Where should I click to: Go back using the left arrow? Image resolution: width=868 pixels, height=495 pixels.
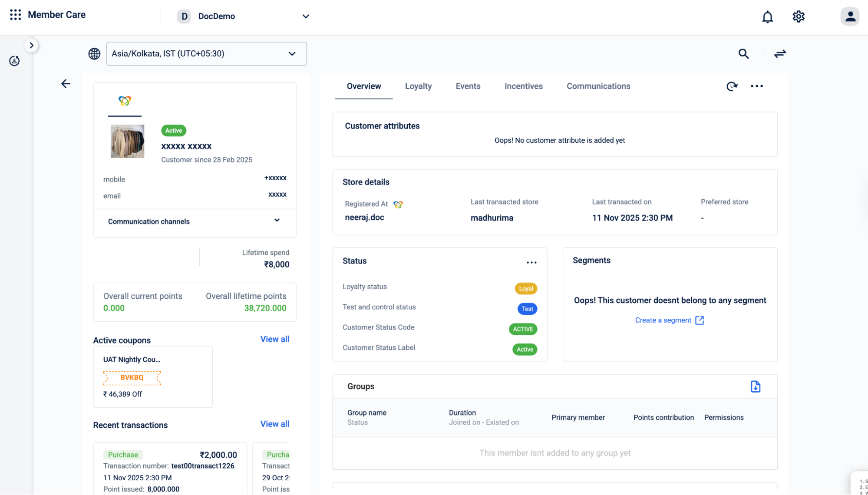(66, 84)
